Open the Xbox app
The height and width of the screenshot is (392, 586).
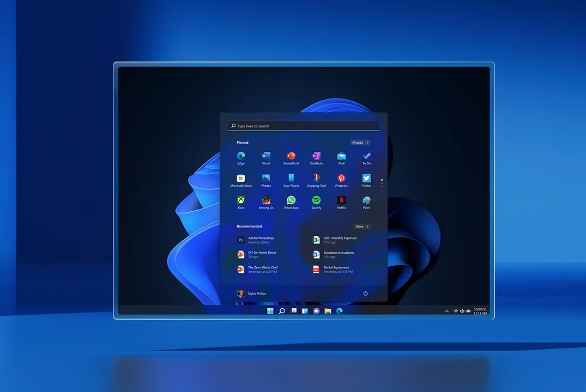[x=241, y=203]
